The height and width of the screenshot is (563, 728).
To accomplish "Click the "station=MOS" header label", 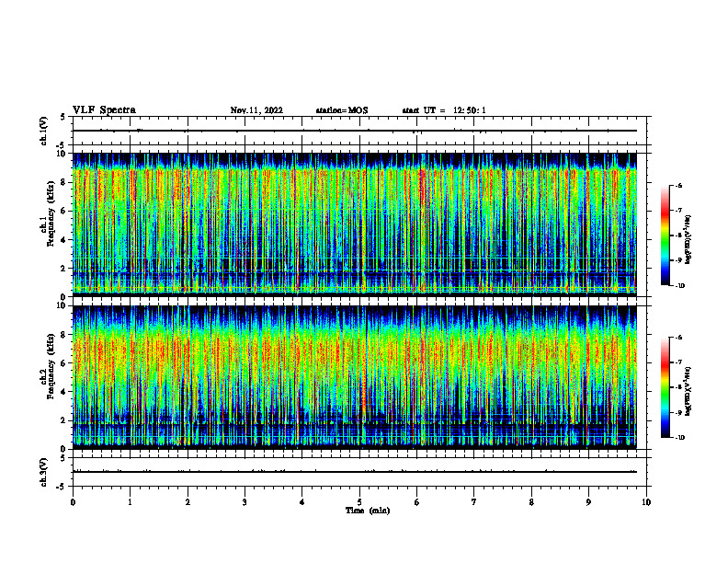I will (342, 110).
